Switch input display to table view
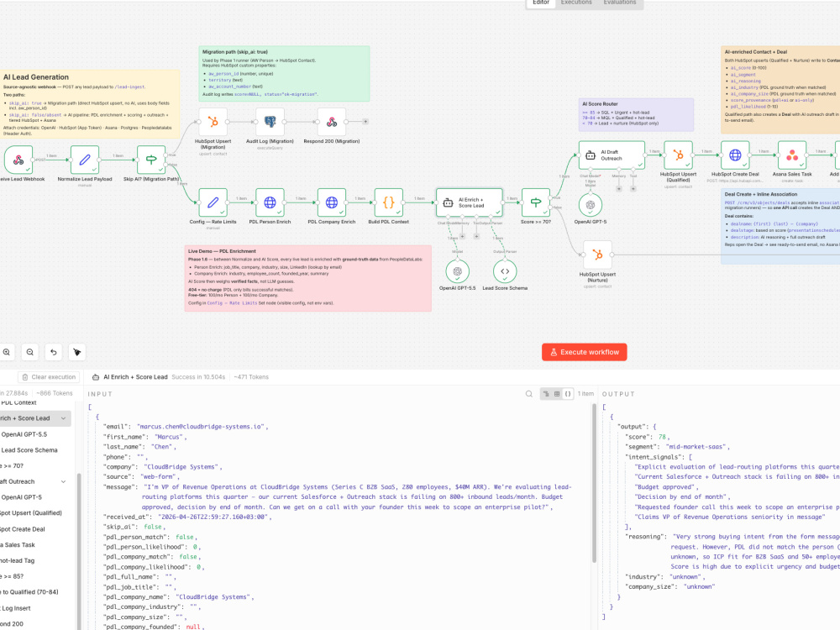Image resolution: width=840 pixels, height=630 pixels. 557,394
